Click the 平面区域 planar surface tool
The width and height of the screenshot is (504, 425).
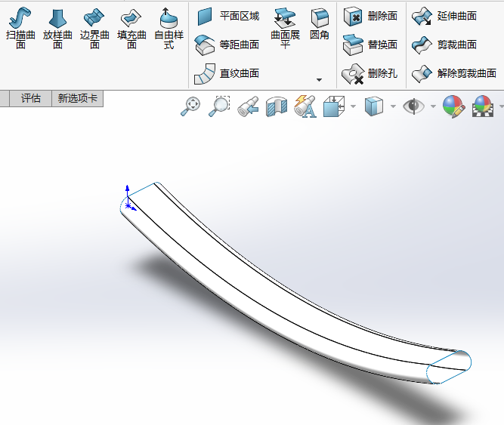click(x=227, y=17)
